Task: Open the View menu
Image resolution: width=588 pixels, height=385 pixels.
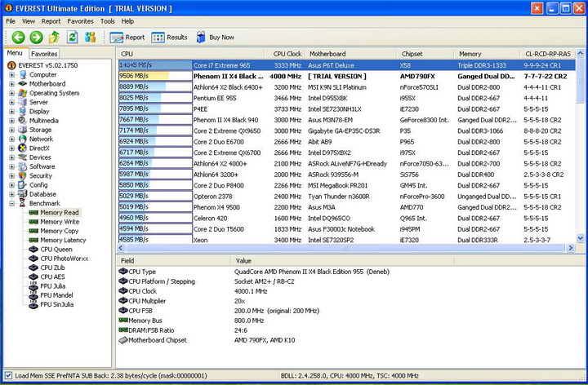Action: [x=28, y=21]
